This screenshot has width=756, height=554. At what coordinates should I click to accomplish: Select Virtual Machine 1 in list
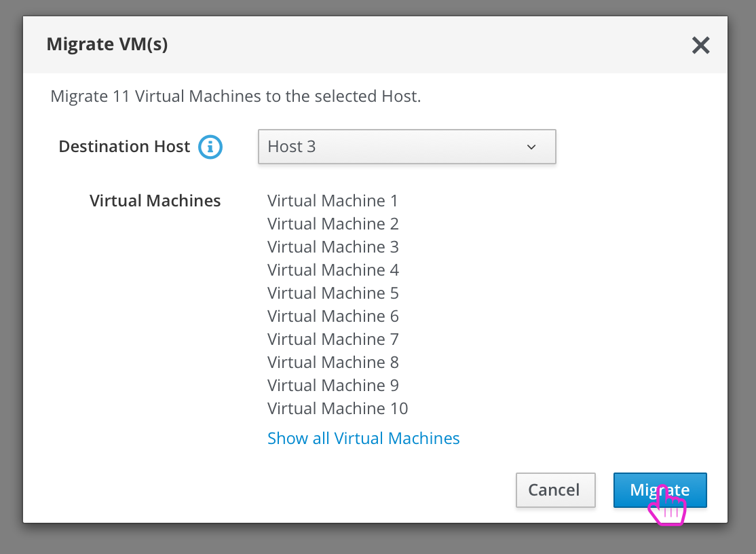coord(333,200)
